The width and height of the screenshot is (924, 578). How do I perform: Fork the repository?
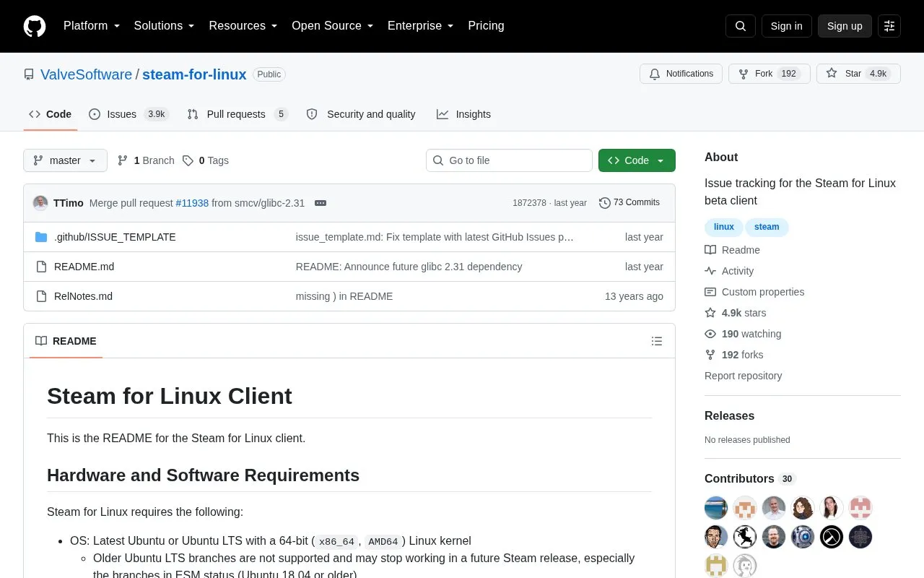coord(770,74)
